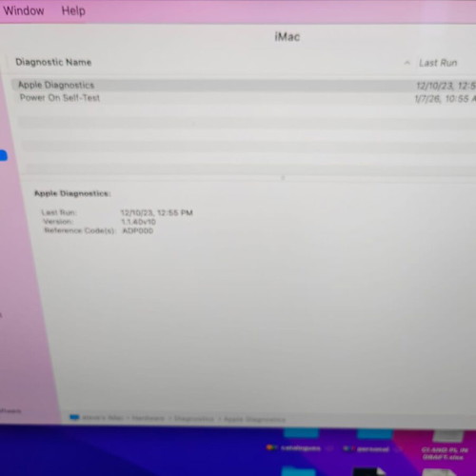Viewport: 476px width, 476px height.
Task: Toggle the sort arrow beside Last Run
Action: 407,63
